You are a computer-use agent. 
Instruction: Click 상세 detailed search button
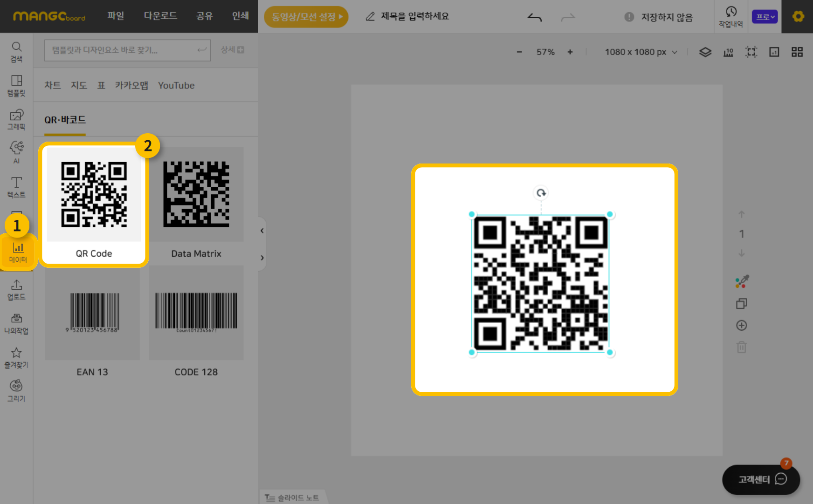232,49
